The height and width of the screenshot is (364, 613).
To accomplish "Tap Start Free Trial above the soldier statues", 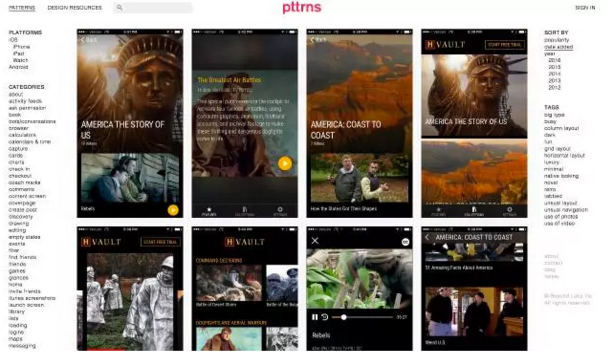I will [161, 242].
